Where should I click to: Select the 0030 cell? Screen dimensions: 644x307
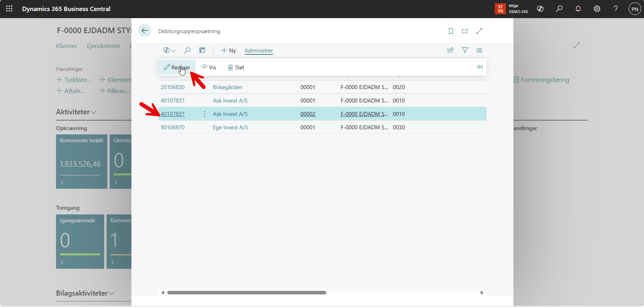pyautogui.click(x=399, y=127)
